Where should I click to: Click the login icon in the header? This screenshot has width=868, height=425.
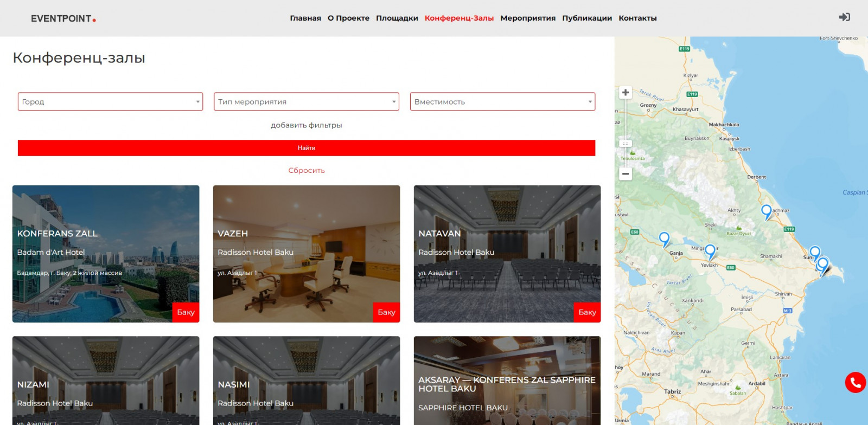[x=844, y=17]
